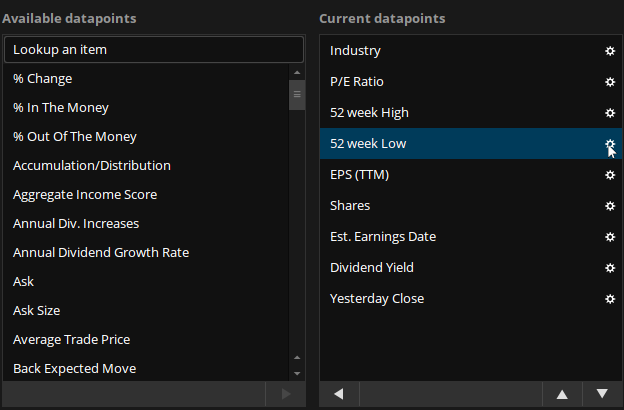Click Est. Earnings Date gear icon

(x=610, y=237)
